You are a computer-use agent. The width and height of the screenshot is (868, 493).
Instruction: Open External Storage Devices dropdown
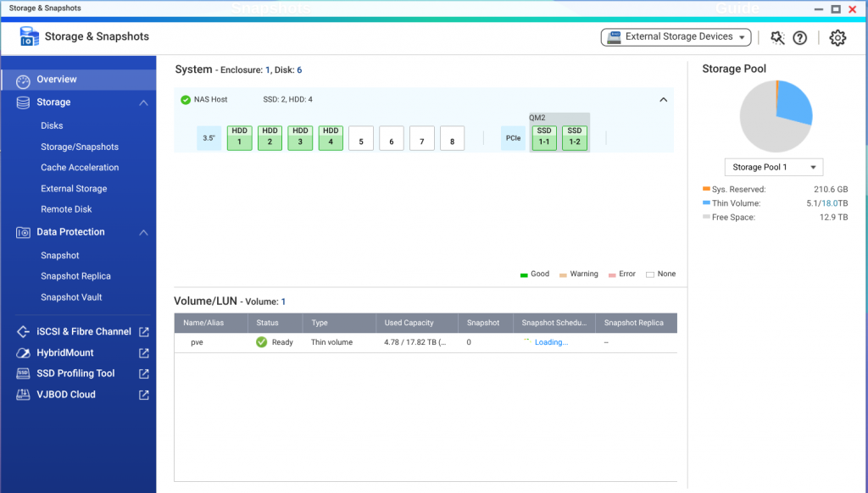pos(676,37)
